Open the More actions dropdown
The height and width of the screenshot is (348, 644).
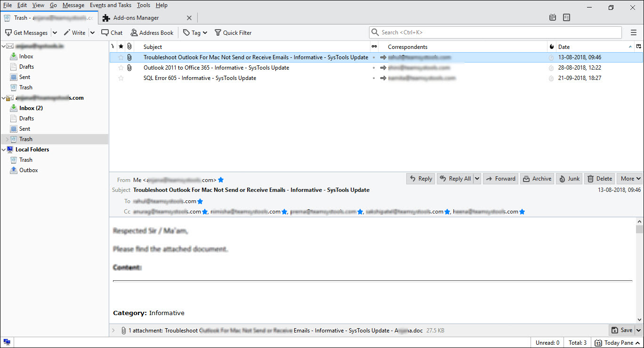tap(630, 179)
